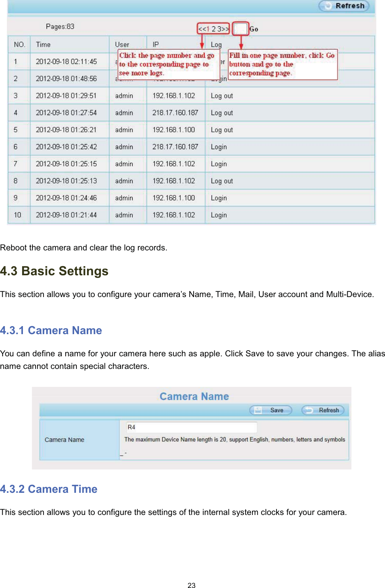This screenshot has width=385, height=588.
Task: Click the Camera Name field label
Action: (65, 440)
